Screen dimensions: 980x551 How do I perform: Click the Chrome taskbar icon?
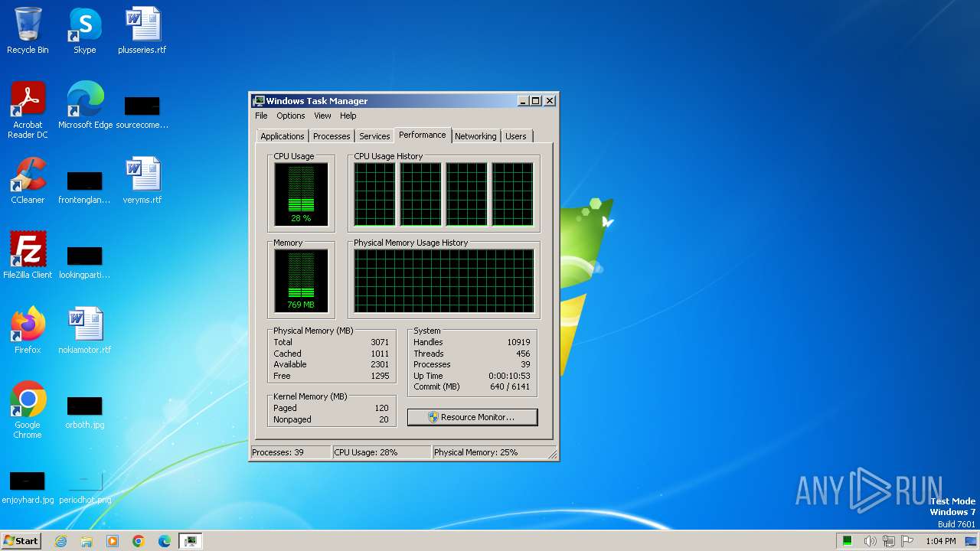point(139,541)
